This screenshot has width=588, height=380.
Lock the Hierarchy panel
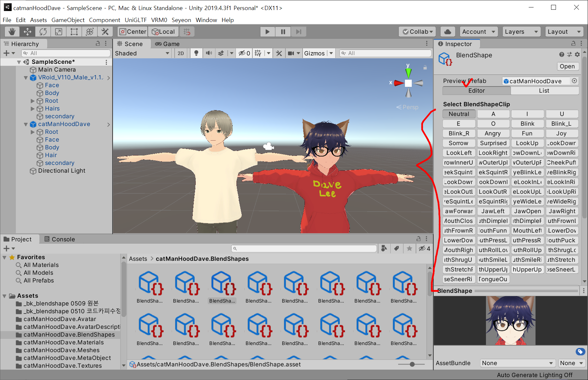tap(98, 43)
